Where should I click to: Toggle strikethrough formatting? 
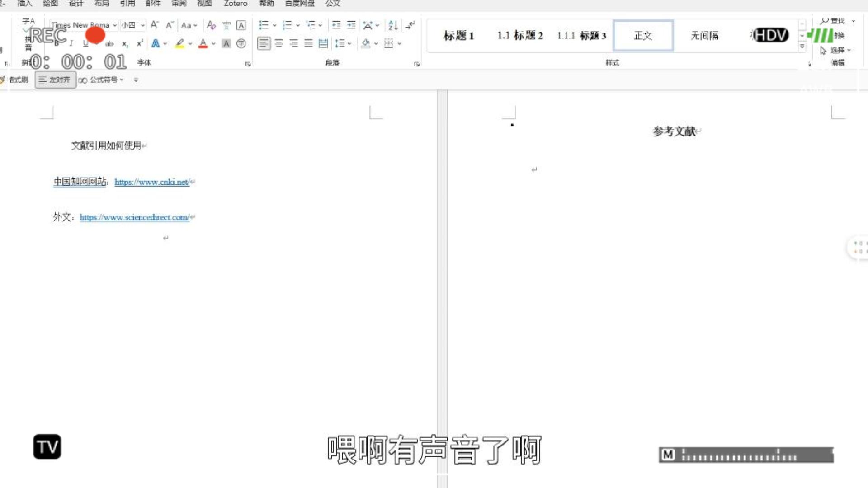click(x=109, y=44)
